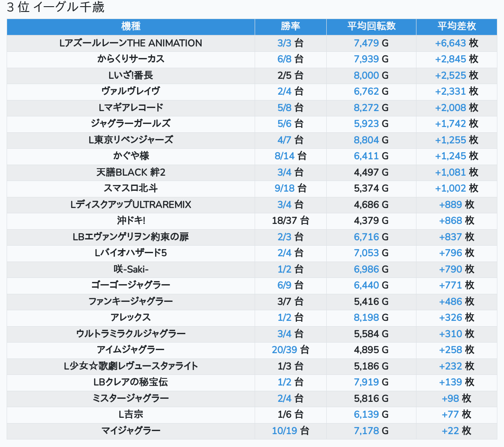Click average difference +258 枚 for アイムジャグラー
This screenshot has height=447, width=504.
coord(456,350)
